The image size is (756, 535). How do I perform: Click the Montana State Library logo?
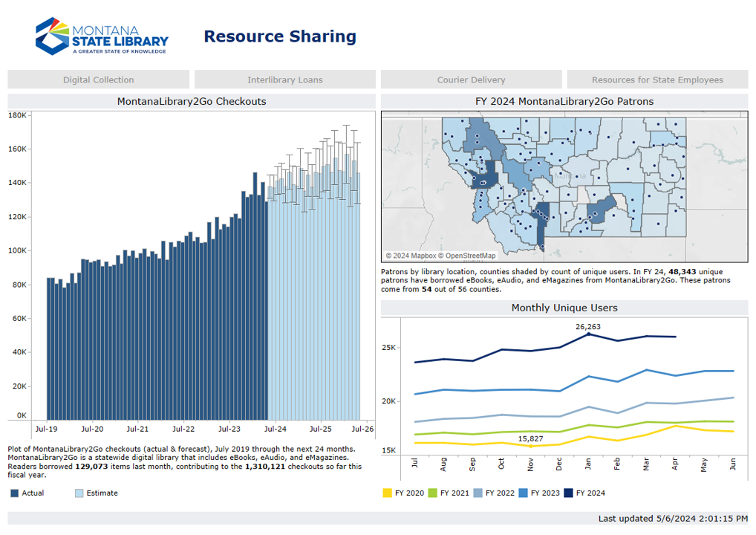click(102, 36)
